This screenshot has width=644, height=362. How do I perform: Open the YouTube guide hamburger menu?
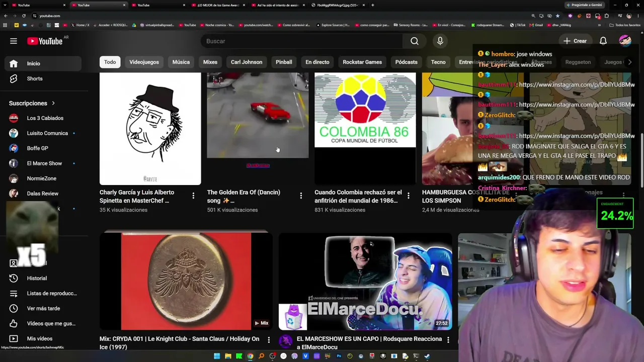(x=14, y=41)
